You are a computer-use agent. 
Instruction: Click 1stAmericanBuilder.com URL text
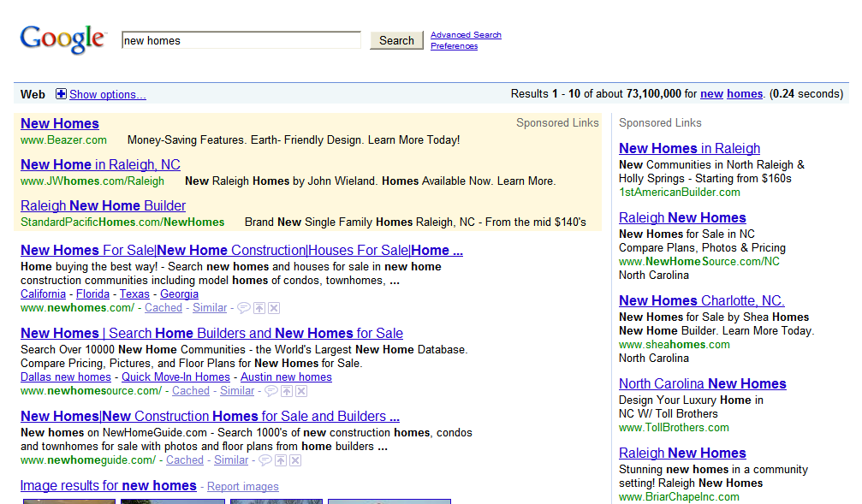click(680, 193)
